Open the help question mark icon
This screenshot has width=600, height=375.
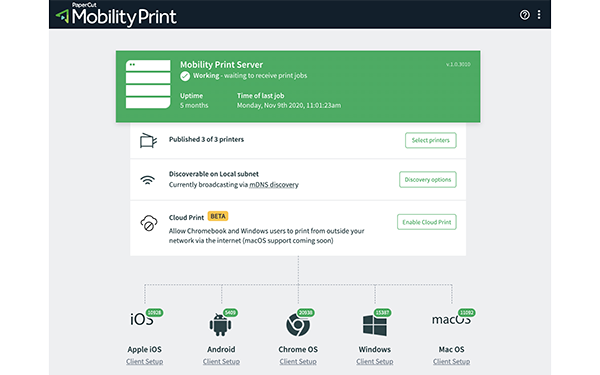pyautogui.click(x=524, y=15)
